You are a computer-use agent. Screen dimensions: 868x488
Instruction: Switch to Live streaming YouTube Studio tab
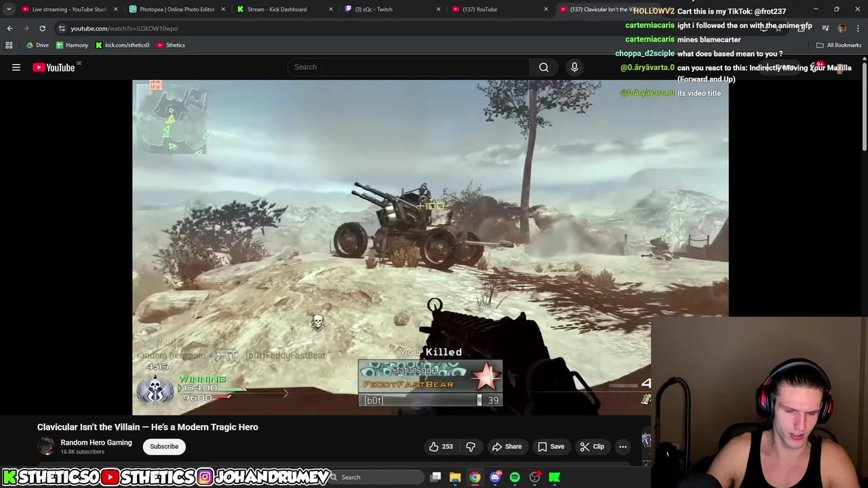(69, 9)
